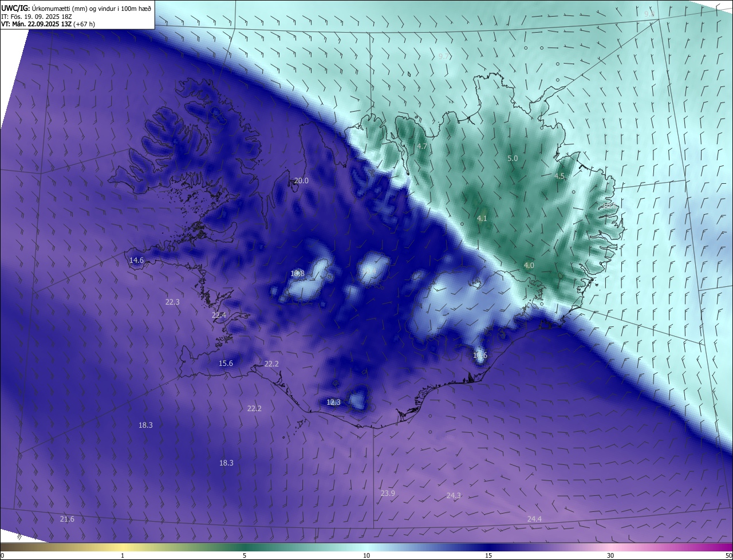
Task: Click the legend tick label 50
Action: click(728, 555)
